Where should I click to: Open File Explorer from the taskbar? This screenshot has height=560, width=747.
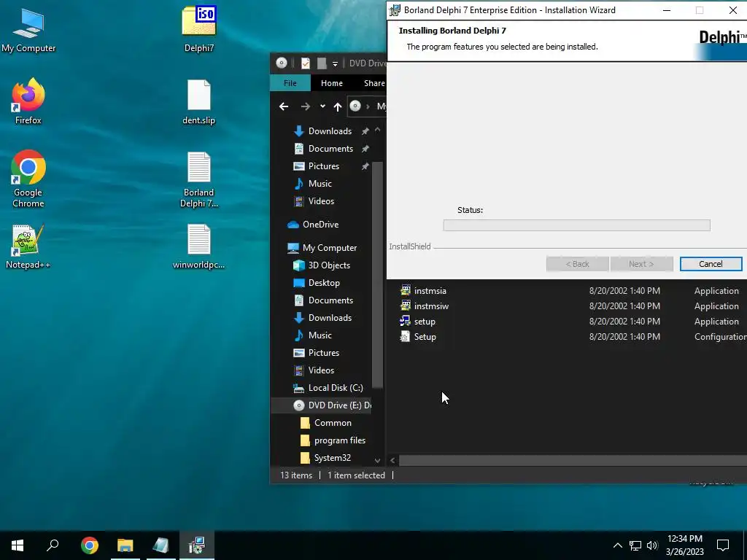pos(125,545)
